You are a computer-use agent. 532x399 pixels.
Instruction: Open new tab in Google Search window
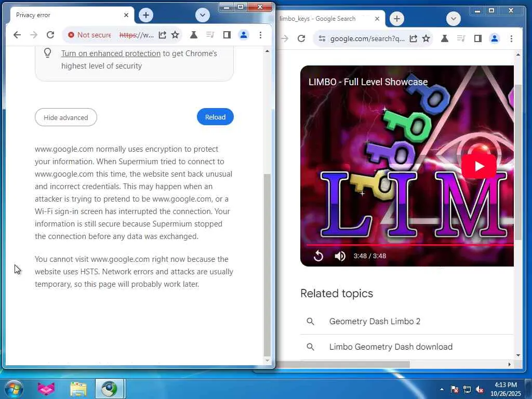396,19
